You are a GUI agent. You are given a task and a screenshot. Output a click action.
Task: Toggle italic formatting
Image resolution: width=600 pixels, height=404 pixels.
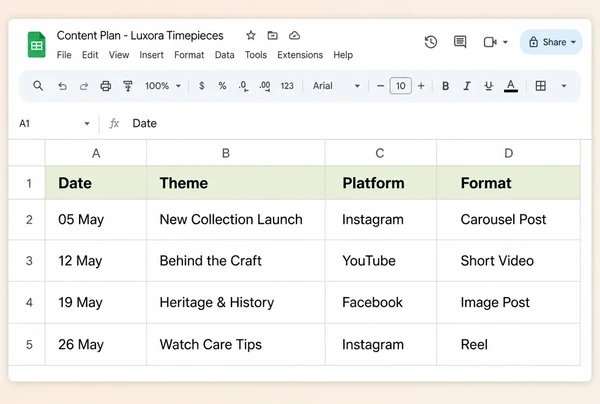[x=467, y=86]
